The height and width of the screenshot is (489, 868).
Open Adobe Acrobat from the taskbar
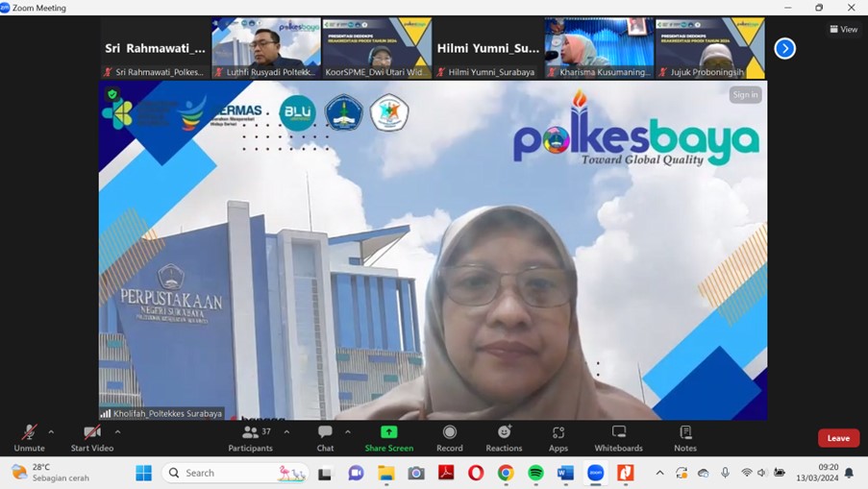[446, 473]
